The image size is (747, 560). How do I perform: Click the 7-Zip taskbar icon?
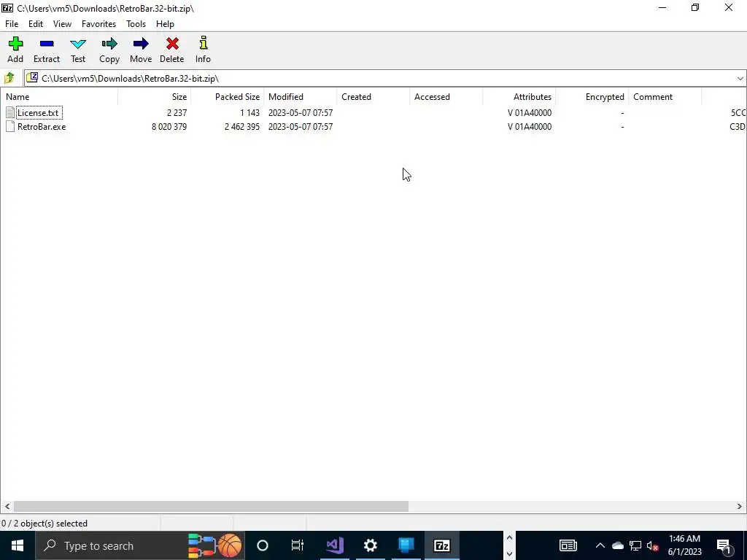coord(441,545)
